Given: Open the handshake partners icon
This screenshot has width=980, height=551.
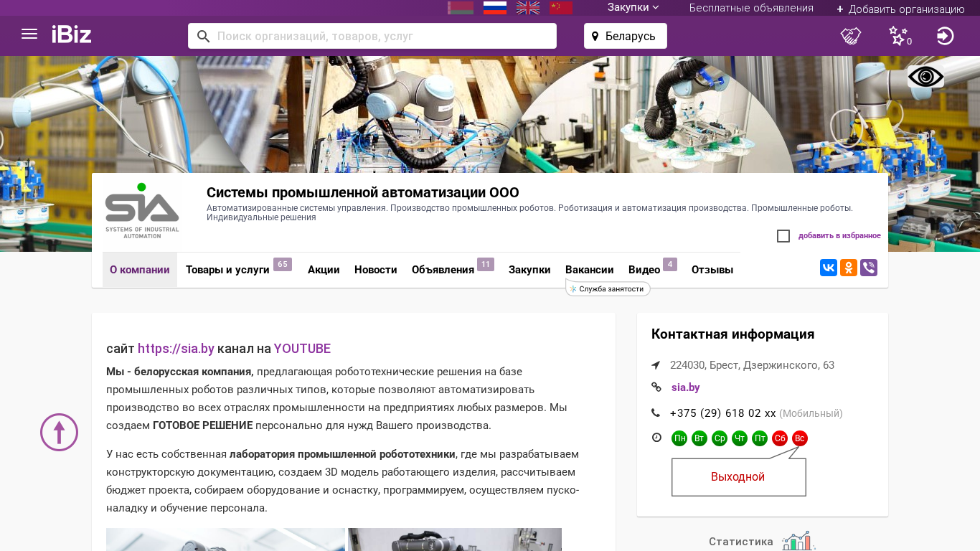Looking at the screenshot, I should tap(851, 36).
